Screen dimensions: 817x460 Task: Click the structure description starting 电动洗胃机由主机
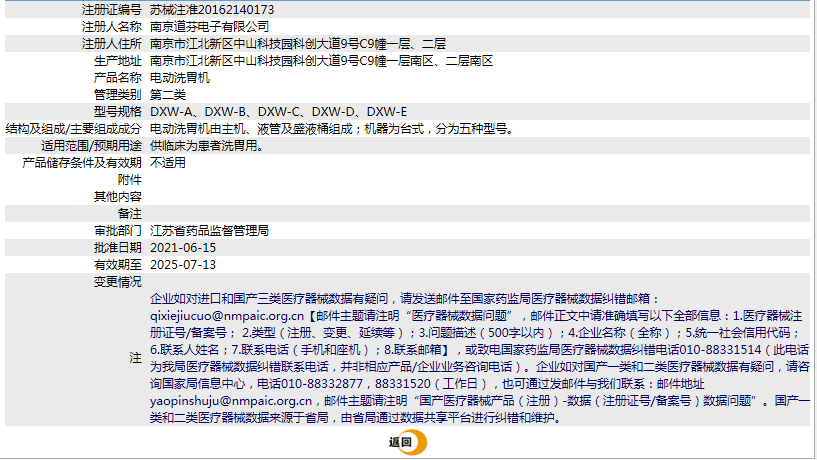tap(333, 129)
